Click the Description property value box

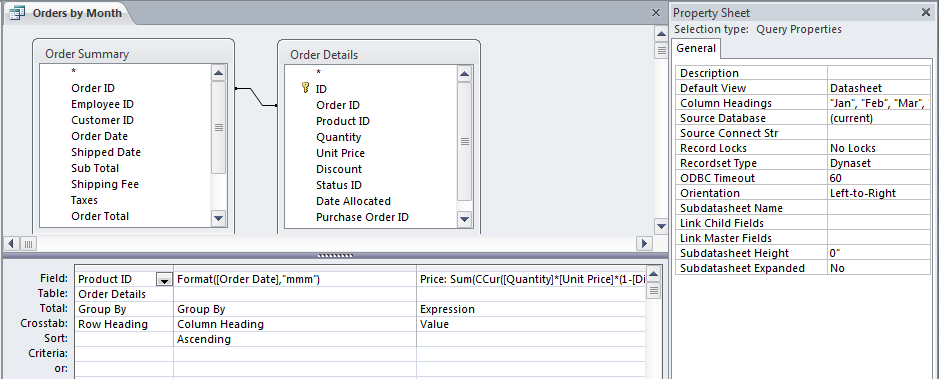tap(879, 73)
